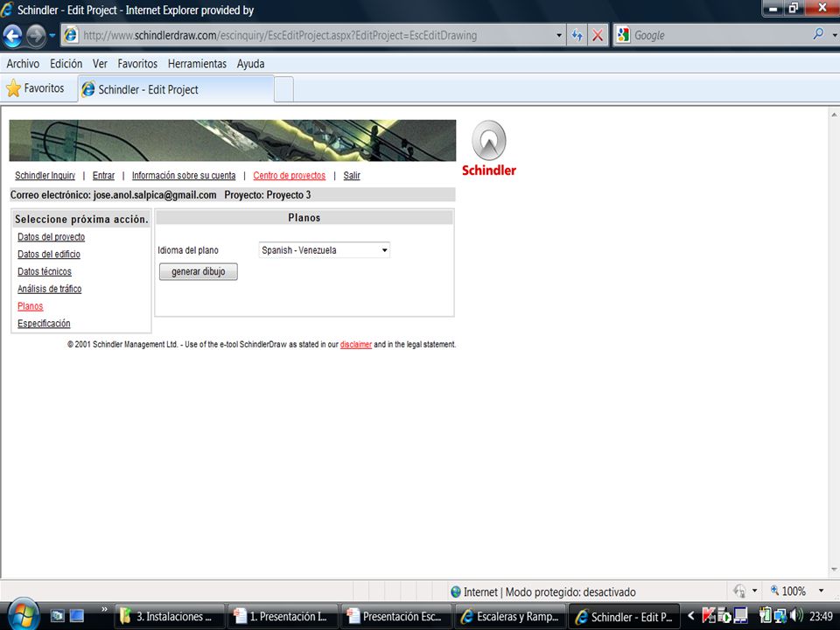The height and width of the screenshot is (630, 840).
Task: Click the page scrollbar up arrow
Action: (834, 115)
